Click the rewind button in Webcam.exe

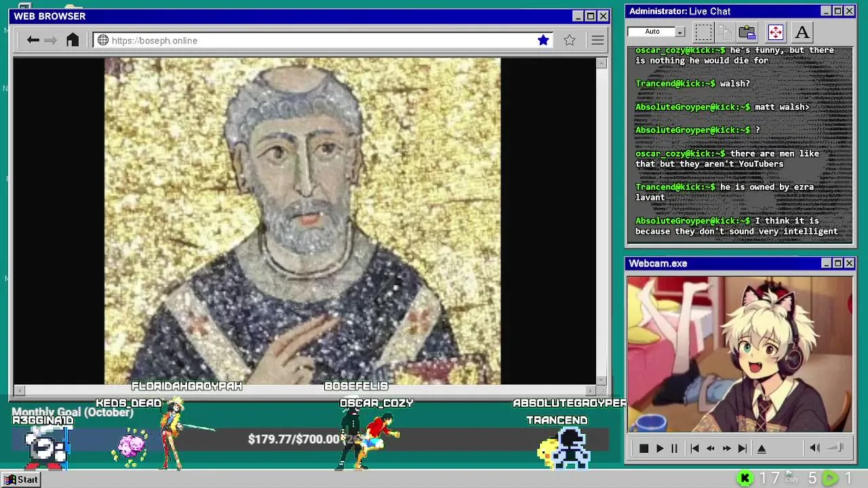[x=710, y=448]
